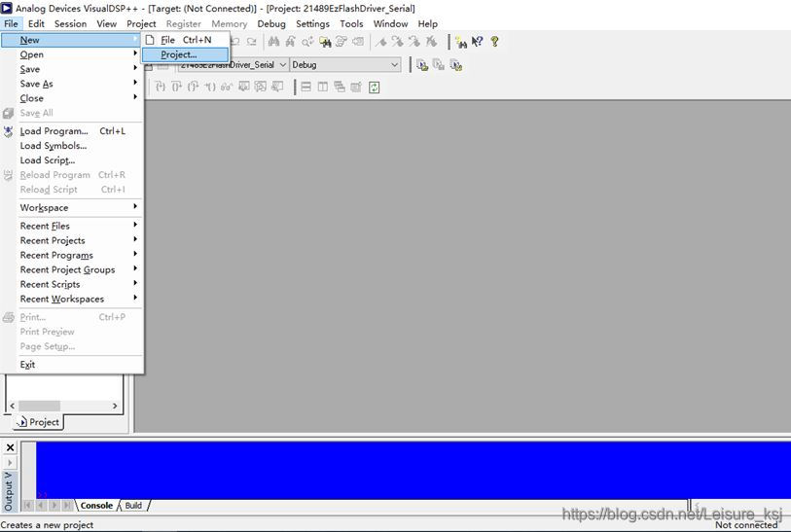Open the Session menu
Screen dimensions: 791x532
(x=71, y=23)
